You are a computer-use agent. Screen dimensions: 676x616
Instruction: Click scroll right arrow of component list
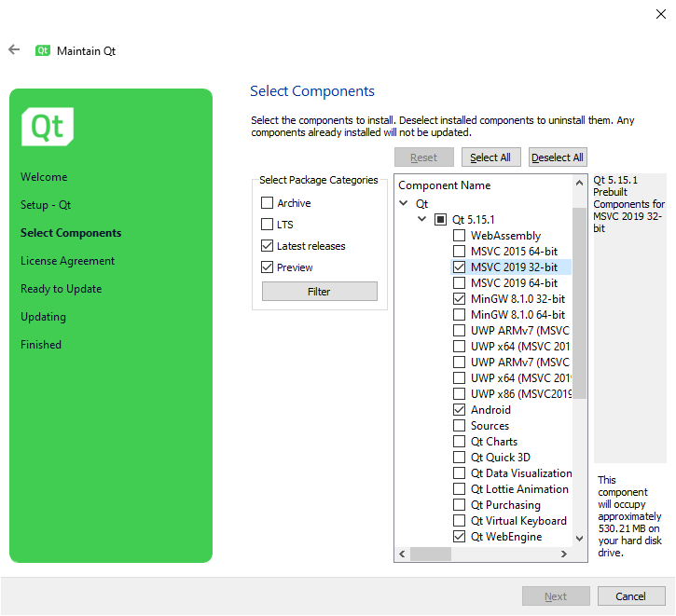[564, 554]
